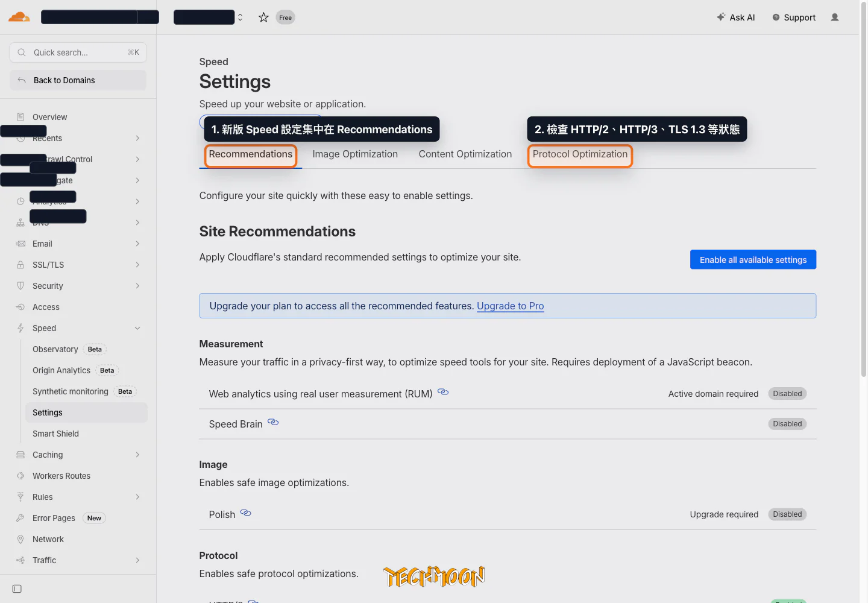Click the Free plan badge
Viewport: 868px width, 603px height.
[x=285, y=17]
